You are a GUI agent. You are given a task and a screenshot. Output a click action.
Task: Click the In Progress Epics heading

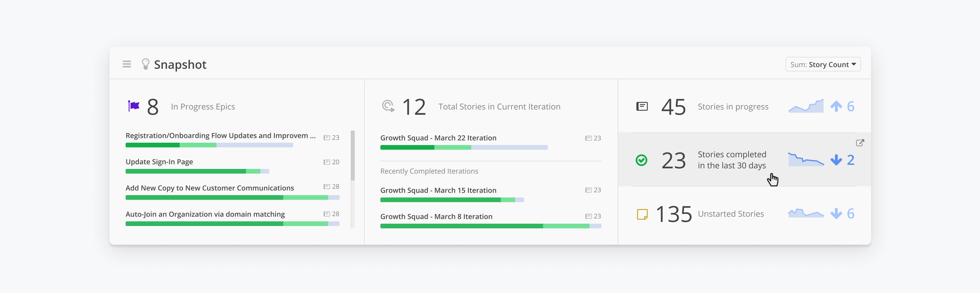point(203,107)
